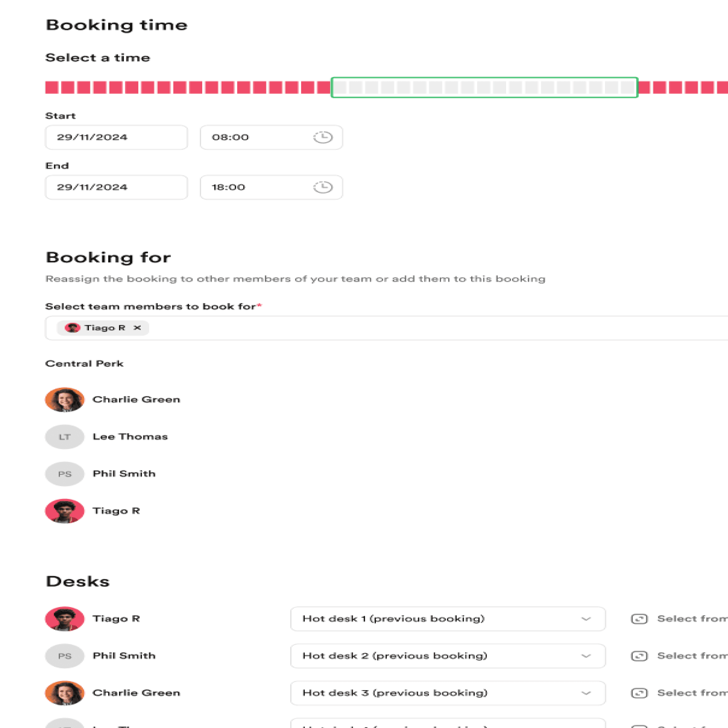Pick Tiago R from Central Perk team list
The height and width of the screenshot is (728, 728).
[116, 511]
